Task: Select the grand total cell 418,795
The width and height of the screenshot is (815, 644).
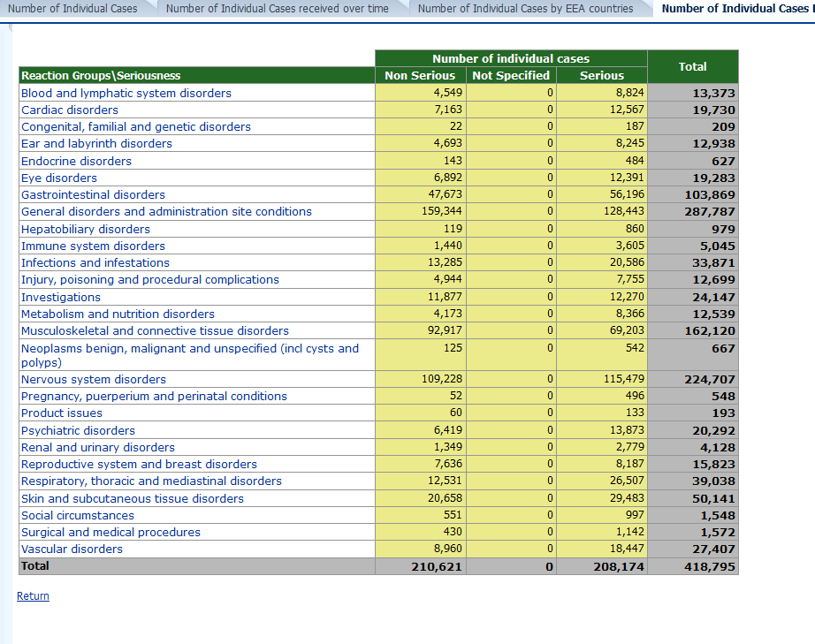Action: click(710, 567)
